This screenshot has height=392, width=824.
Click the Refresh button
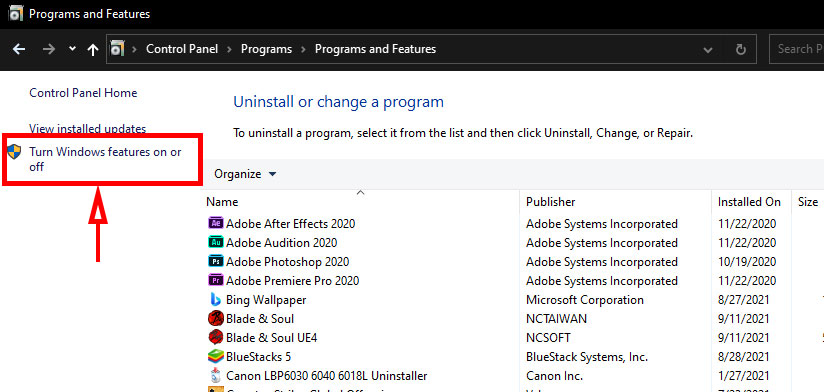point(741,49)
